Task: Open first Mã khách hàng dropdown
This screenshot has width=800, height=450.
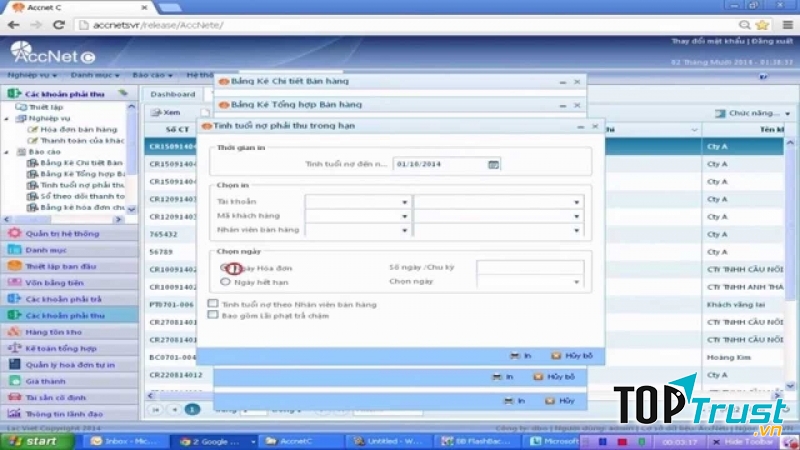Action: click(404, 216)
